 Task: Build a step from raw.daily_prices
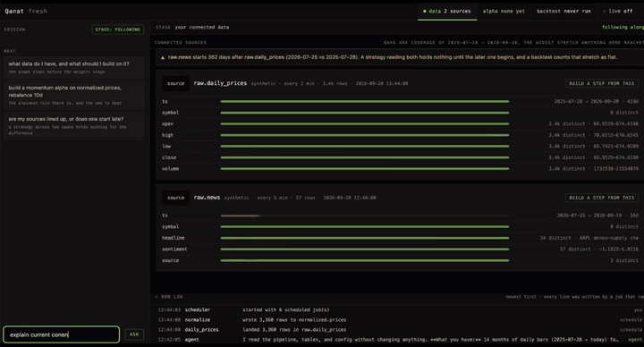pyautogui.click(x=601, y=83)
